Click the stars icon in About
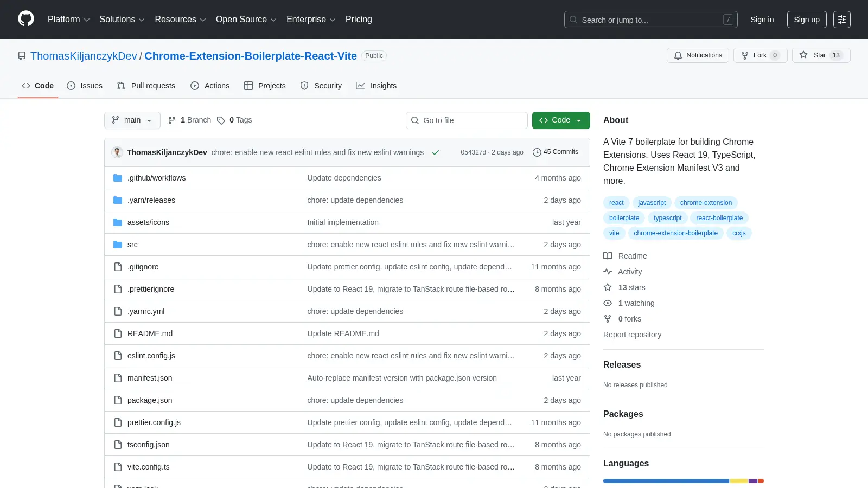 (x=608, y=287)
